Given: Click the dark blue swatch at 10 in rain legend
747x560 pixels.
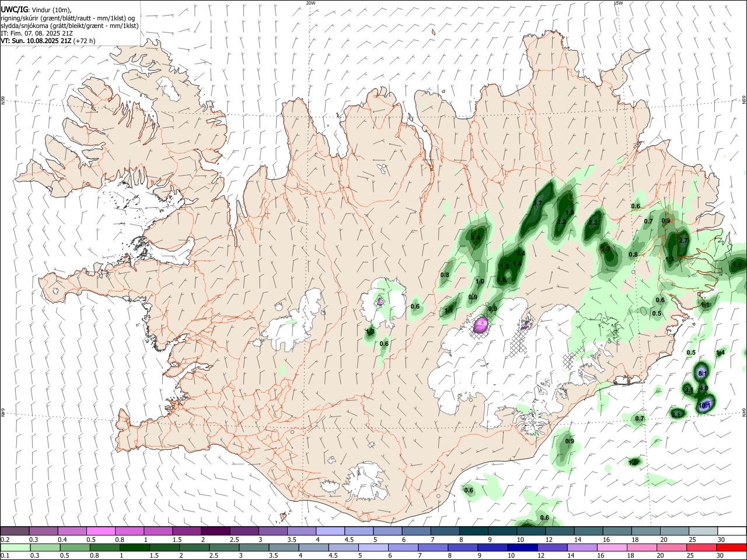Looking at the screenshot, I should 522,547.
